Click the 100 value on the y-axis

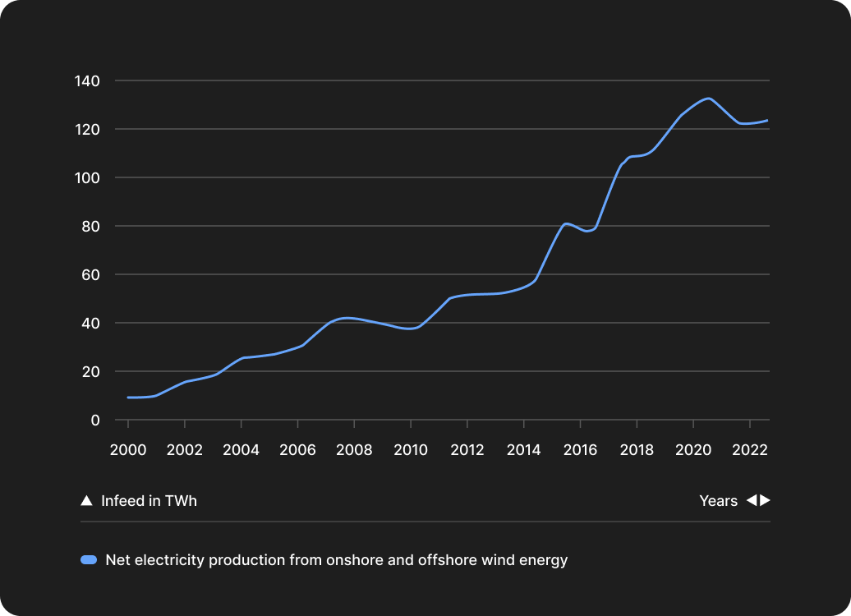click(88, 177)
